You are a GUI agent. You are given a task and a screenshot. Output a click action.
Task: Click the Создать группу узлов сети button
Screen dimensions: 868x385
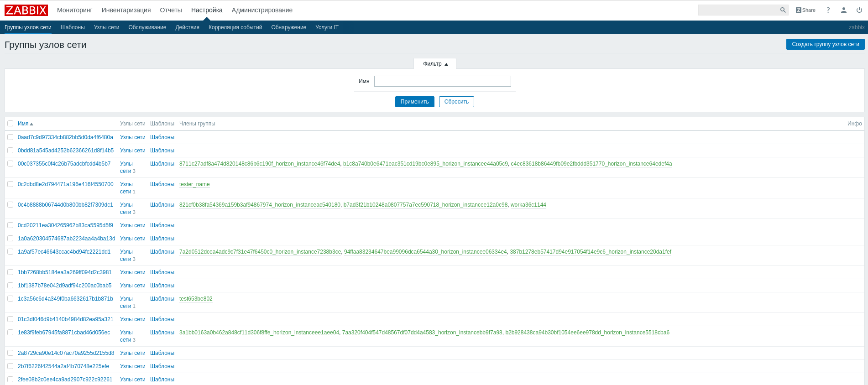[825, 44]
